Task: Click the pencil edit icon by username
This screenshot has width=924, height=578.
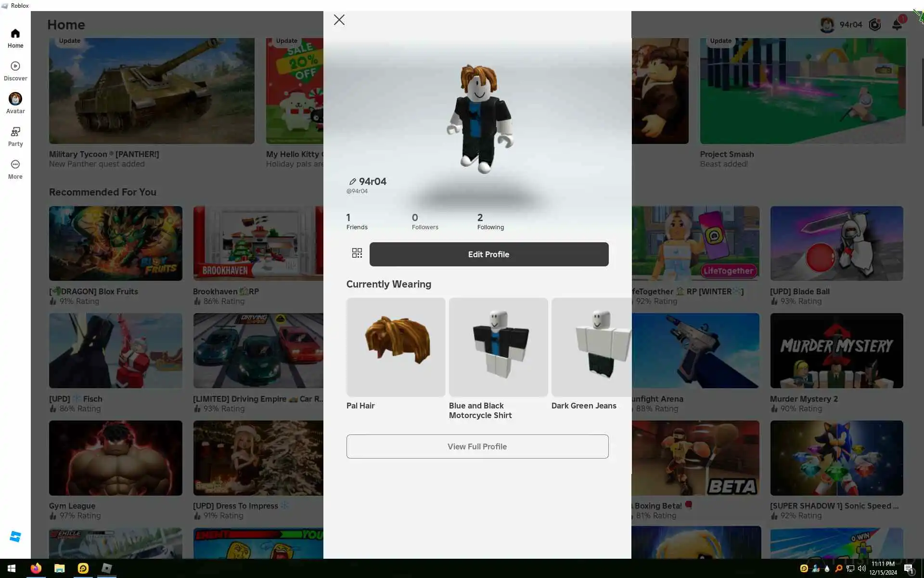Action: click(x=352, y=182)
